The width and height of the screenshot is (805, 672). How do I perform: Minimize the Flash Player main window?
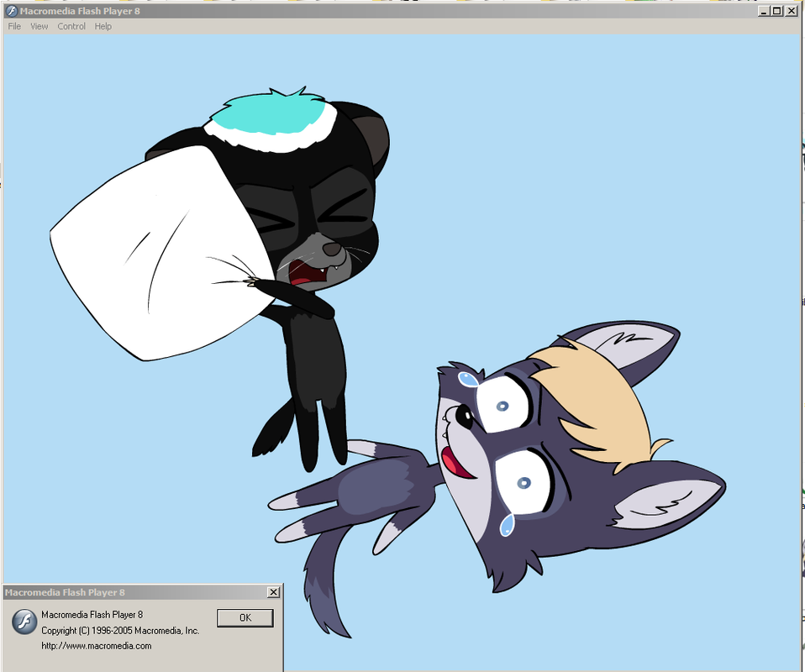click(764, 11)
